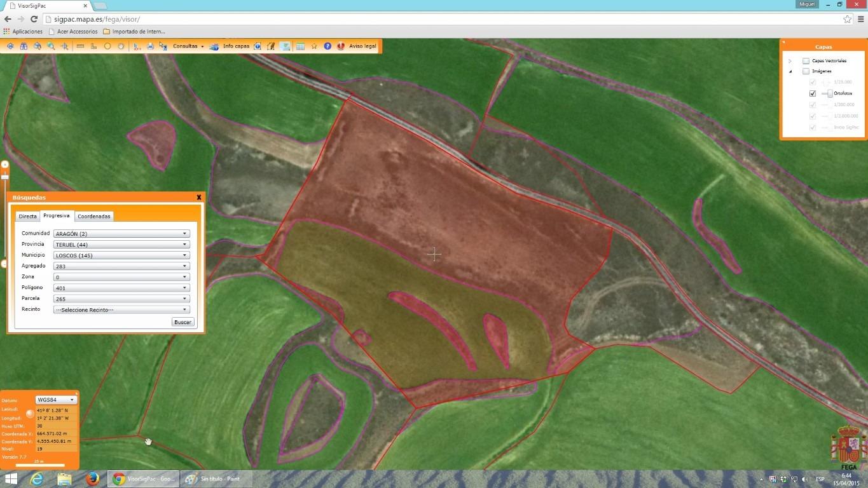Screen dimensions: 868x488
Task: Switch to the Coordenadas tab
Action: [94, 217]
